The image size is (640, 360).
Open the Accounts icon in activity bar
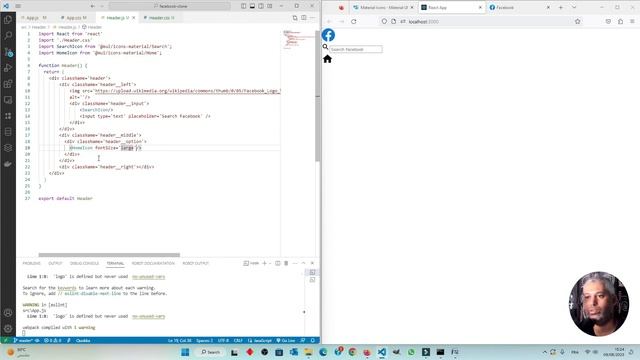pyautogui.click(x=8, y=313)
